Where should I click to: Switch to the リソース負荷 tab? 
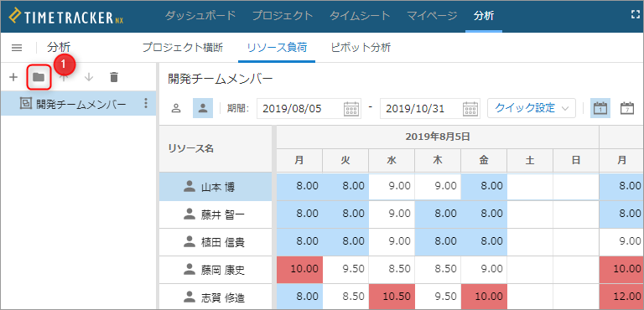click(x=277, y=48)
